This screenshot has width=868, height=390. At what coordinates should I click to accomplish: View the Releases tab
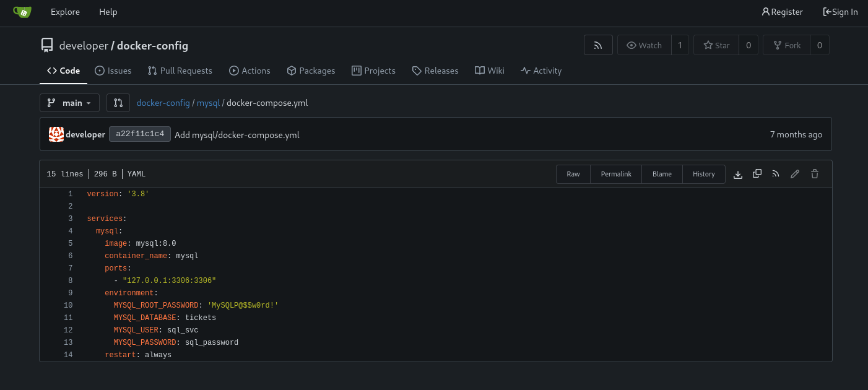tap(435, 71)
